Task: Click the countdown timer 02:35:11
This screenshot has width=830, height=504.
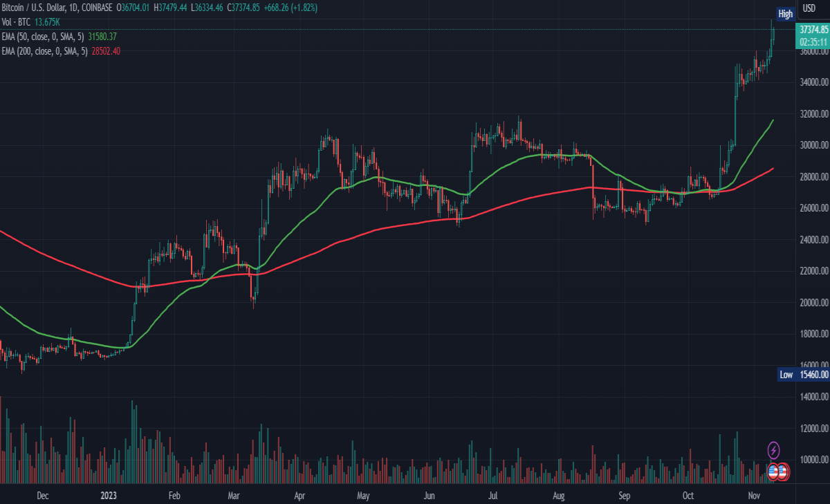Action: click(813, 41)
